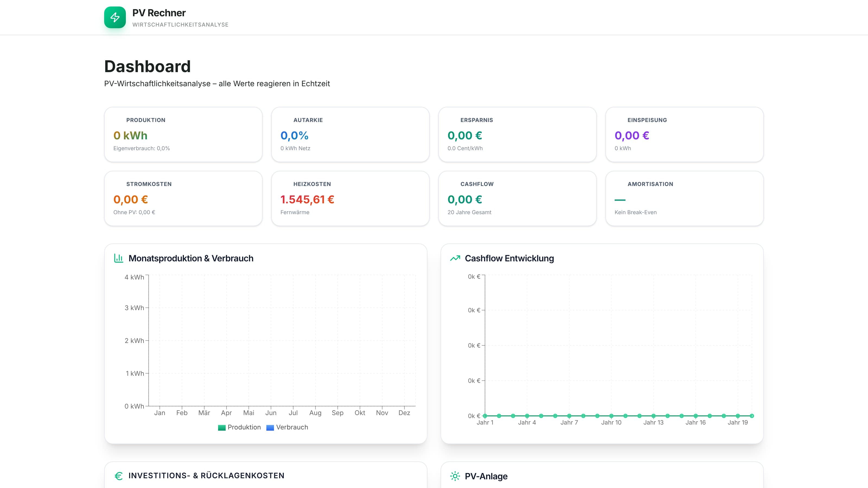
Task: Click the Jahr 16 axis label
Action: point(695,423)
